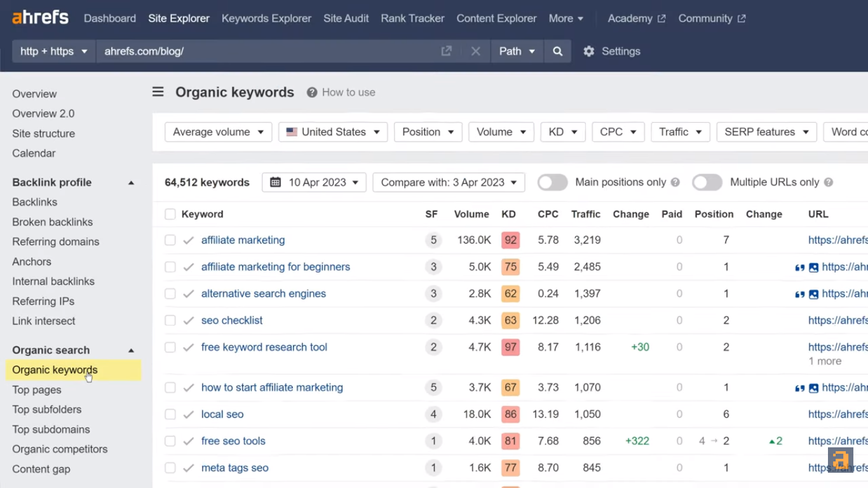Click SF badge 5 for affiliate marketing

[x=433, y=240]
